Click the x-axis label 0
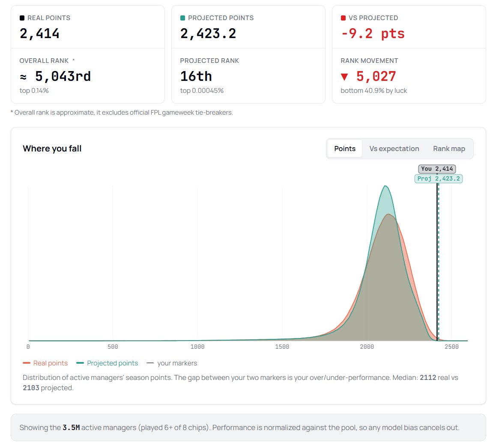Screen dimensions: 496x448 pyautogui.click(x=28, y=347)
